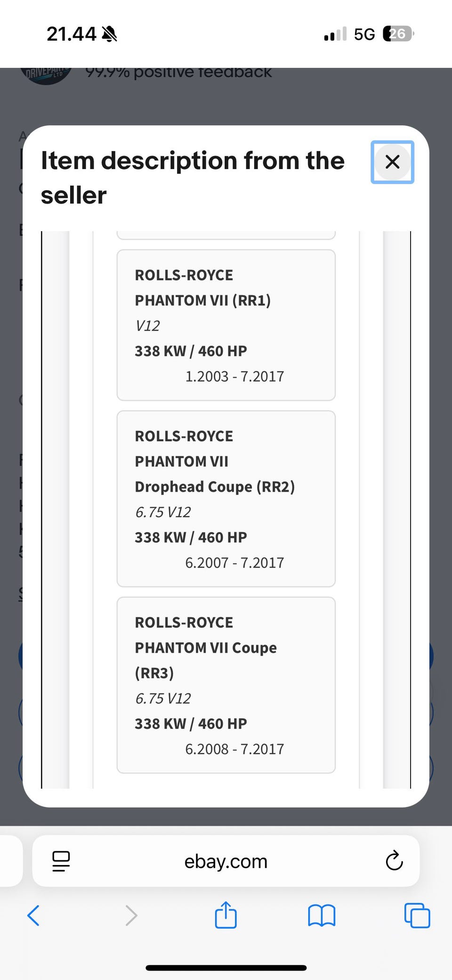The image size is (452, 980).
Task: Tap the silent mode bell icon
Action: click(x=110, y=34)
